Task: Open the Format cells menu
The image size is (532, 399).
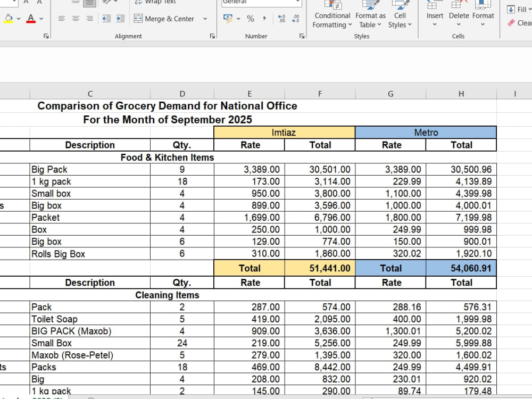Action: [483, 14]
